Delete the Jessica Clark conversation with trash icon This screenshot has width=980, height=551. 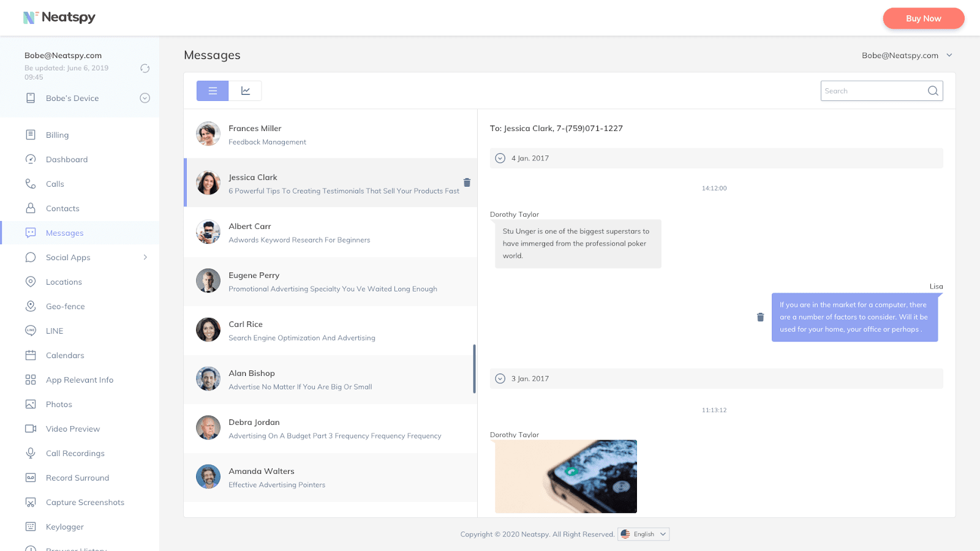467,182
